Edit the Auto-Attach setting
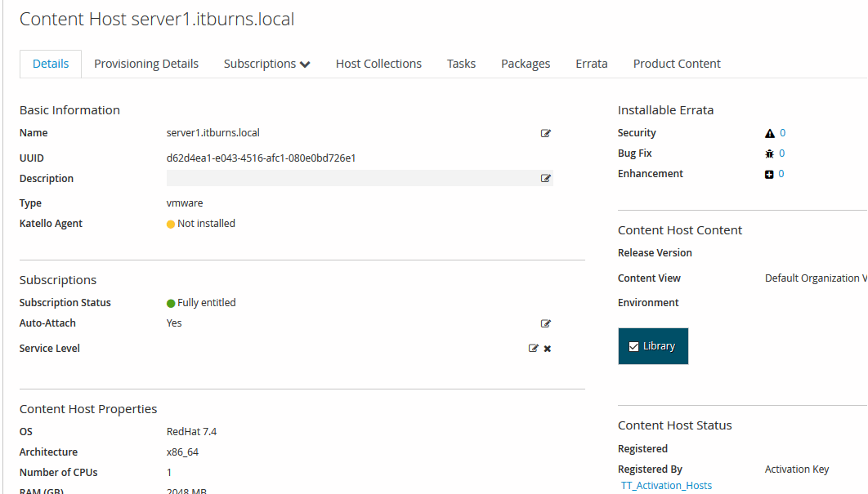 (545, 323)
